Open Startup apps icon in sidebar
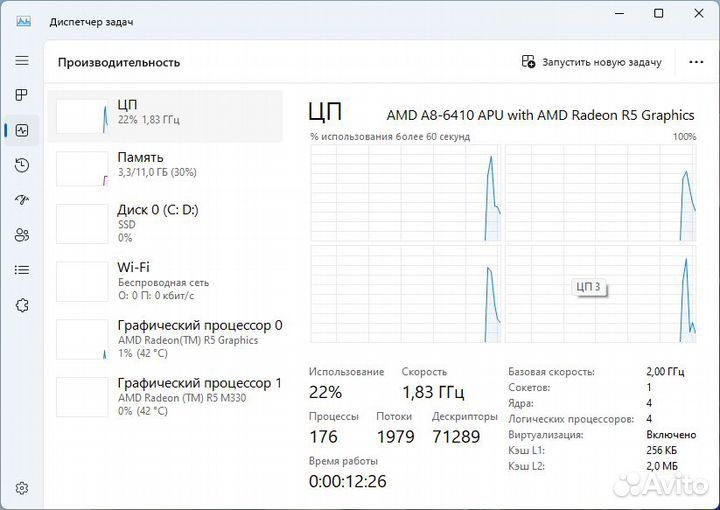The height and width of the screenshot is (510, 720). tap(22, 200)
